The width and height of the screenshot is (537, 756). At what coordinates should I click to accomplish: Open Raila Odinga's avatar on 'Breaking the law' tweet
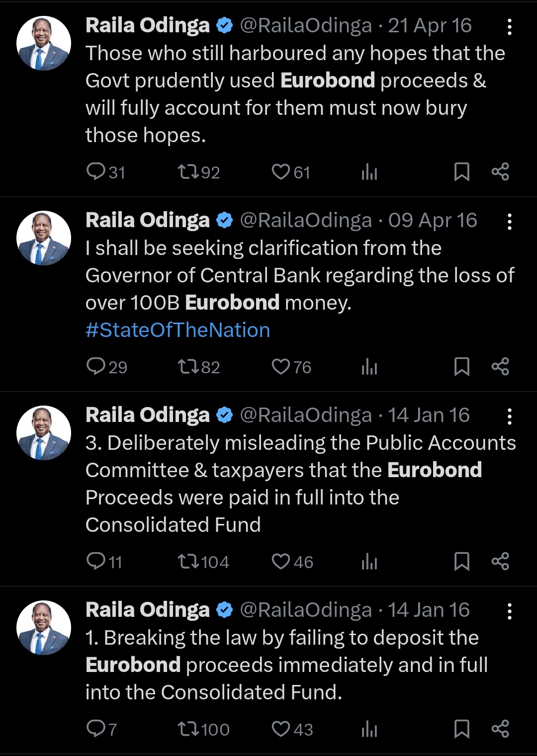pyautogui.click(x=44, y=627)
